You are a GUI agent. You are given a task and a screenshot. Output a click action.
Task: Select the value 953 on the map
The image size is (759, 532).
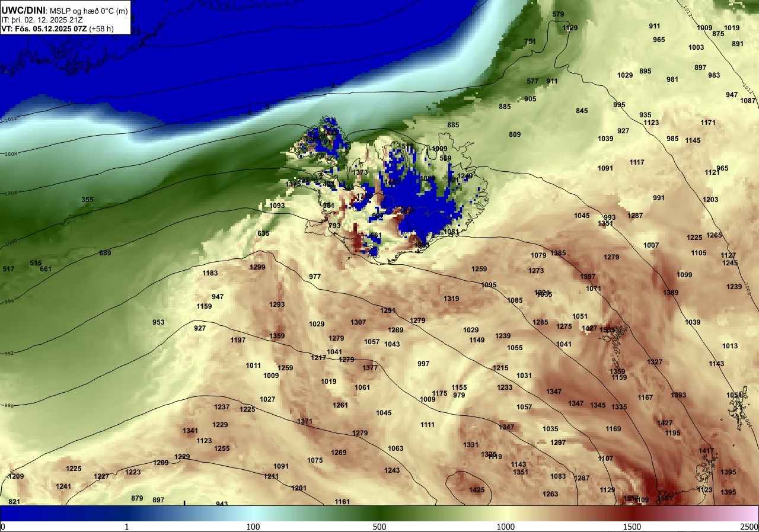pos(158,322)
